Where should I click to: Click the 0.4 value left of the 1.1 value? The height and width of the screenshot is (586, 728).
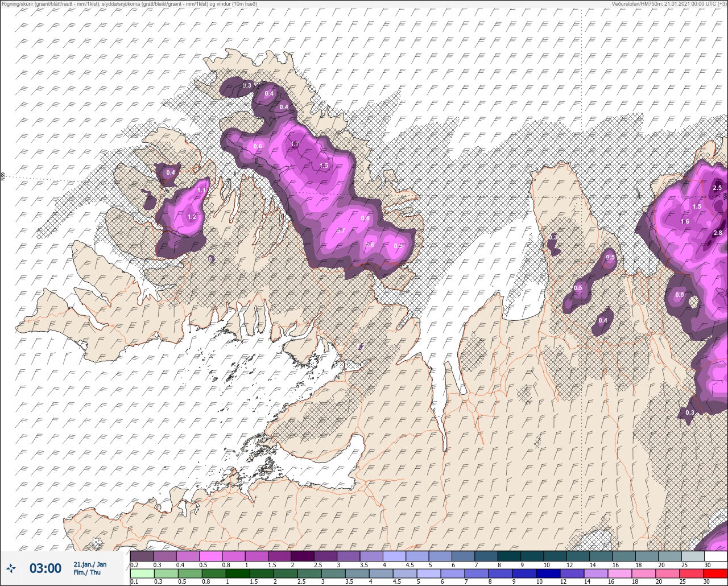[171, 172]
